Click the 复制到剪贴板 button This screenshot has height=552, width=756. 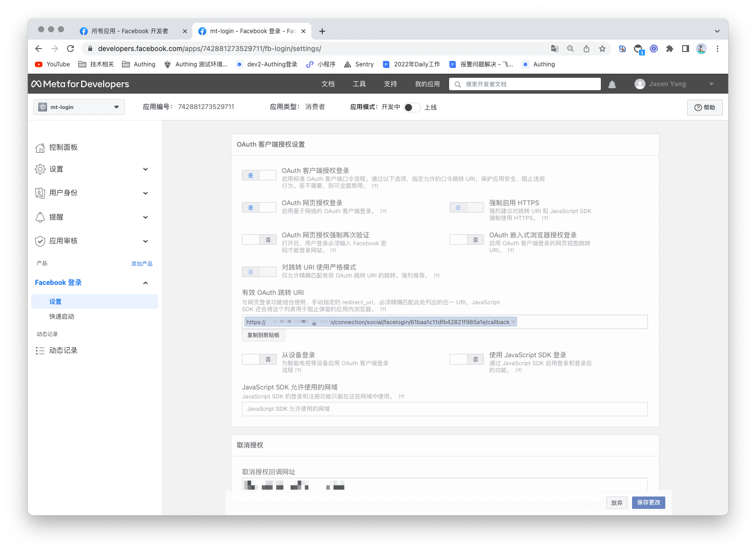click(263, 335)
